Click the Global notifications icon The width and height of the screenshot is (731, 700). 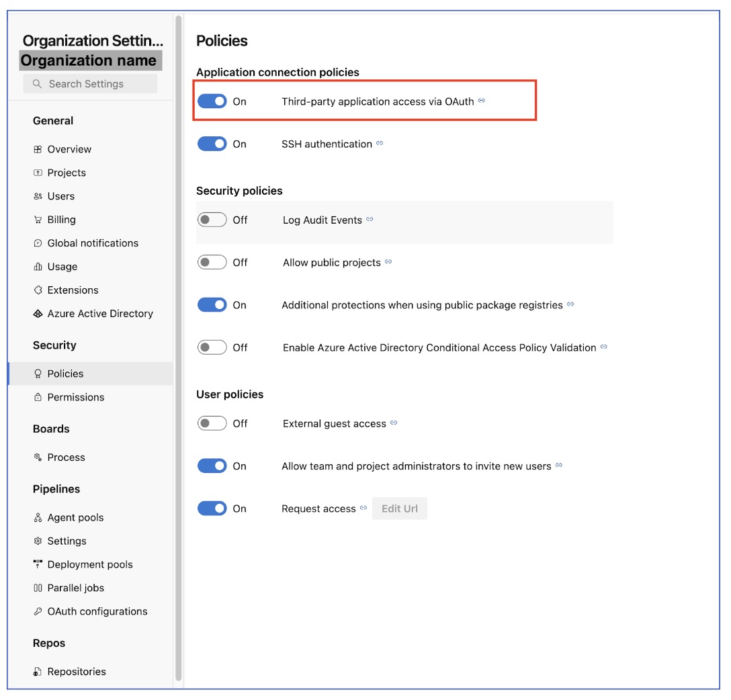click(38, 243)
